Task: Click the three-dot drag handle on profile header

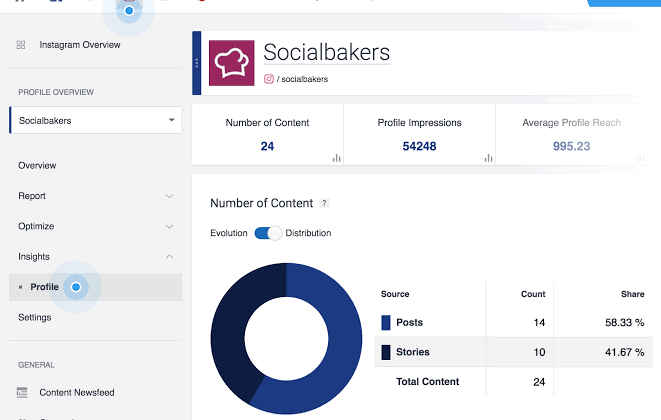Action: 196,63
